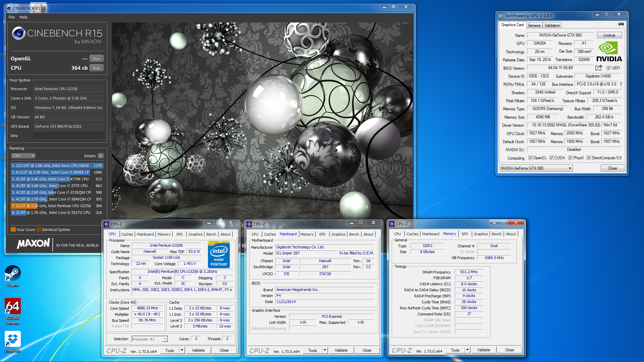The width and height of the screenshot is (644, 362).
Task: Click the NVIDIA logo in GPU-Z
Action: (x=609, y=52)
